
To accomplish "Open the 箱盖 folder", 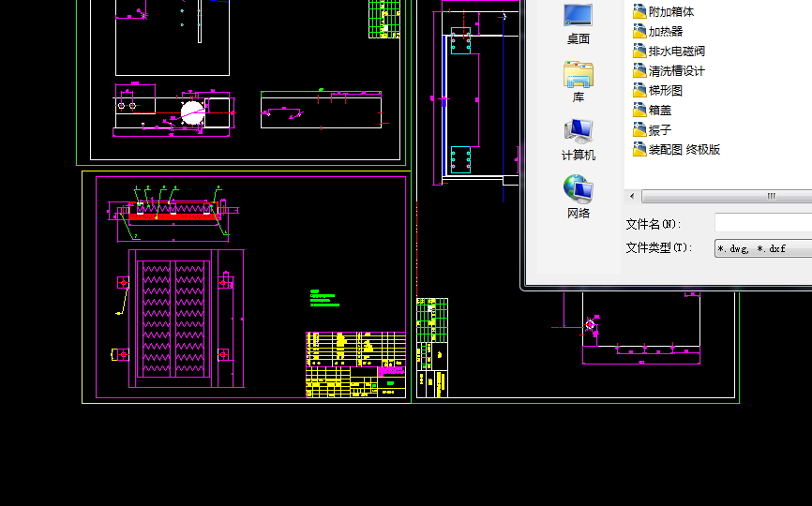I will (x=652, y=111).
